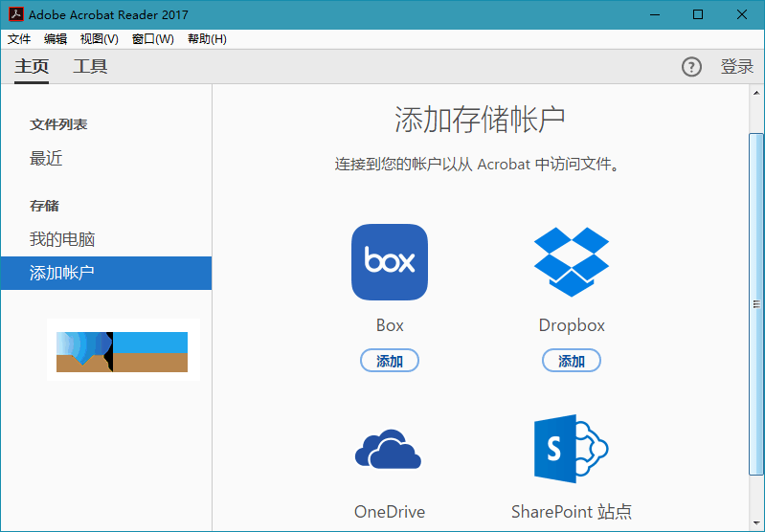The image size is (765, 532).
Task: Close the Acrobat Reader window
Action: pos(742,14)
